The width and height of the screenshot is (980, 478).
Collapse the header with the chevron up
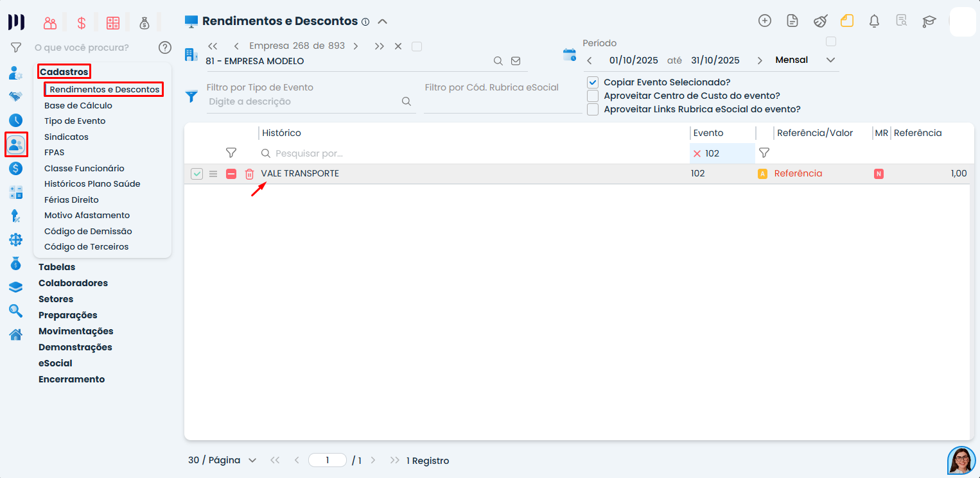(382, 21)
